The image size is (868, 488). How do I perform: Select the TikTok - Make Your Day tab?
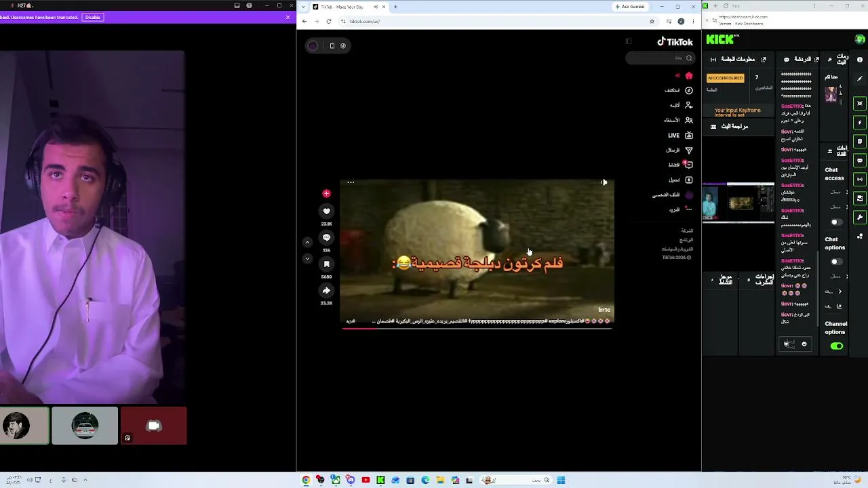coord(349,7)
